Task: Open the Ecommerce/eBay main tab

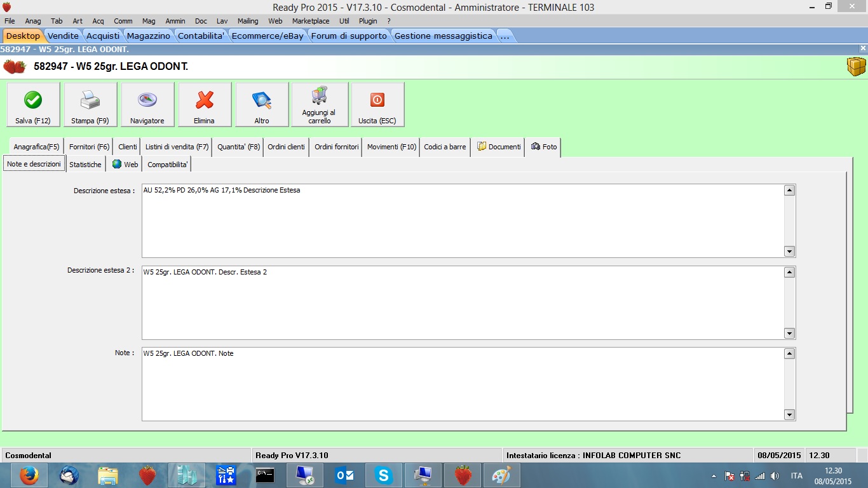Action: tap(268, 36)
